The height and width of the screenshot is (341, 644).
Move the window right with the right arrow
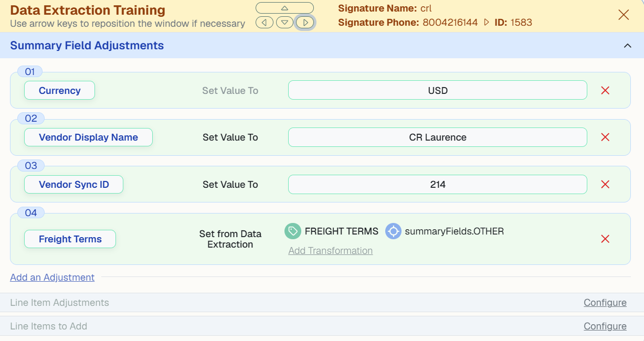click(x=305, y=23)
